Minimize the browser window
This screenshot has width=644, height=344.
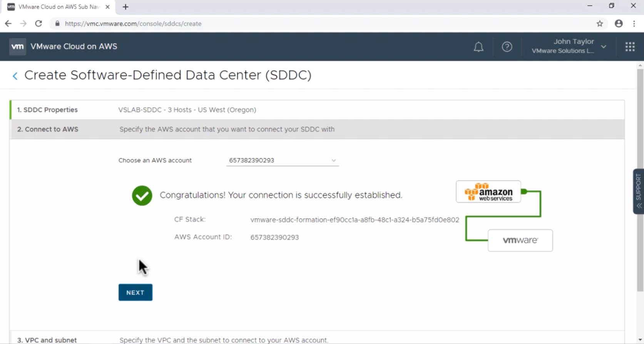(x=590, y=6)
